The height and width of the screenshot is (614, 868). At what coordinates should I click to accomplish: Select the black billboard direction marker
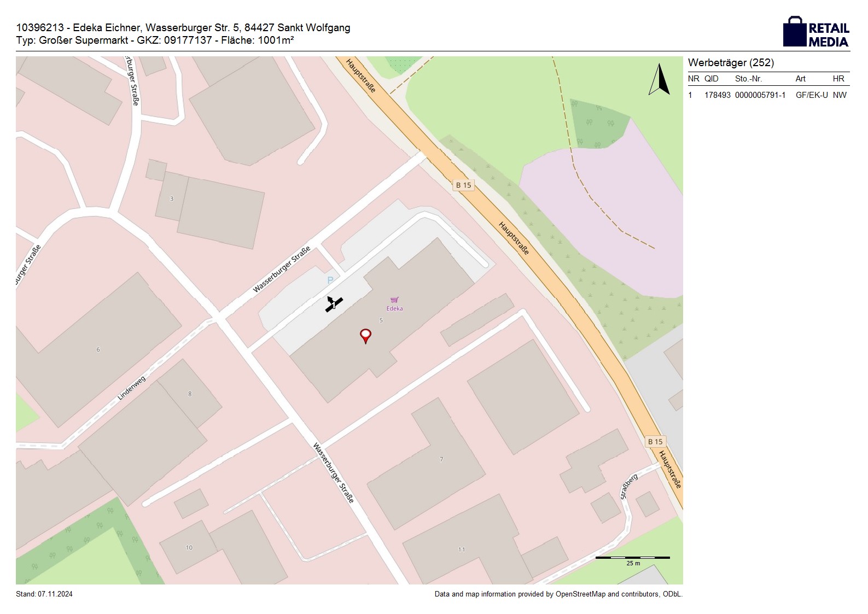pyautogui.click(x=334, y=304)
